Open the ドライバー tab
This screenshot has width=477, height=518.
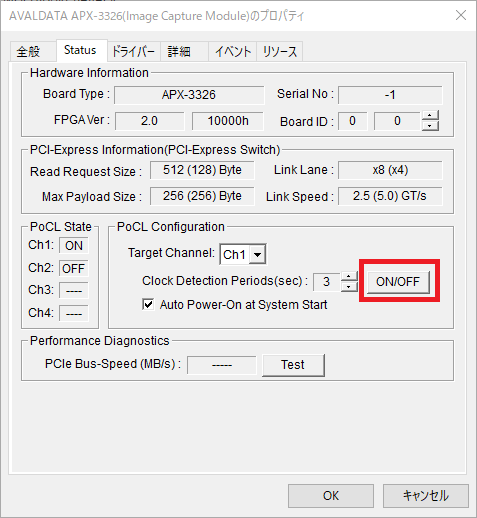(x=133, y=52)
